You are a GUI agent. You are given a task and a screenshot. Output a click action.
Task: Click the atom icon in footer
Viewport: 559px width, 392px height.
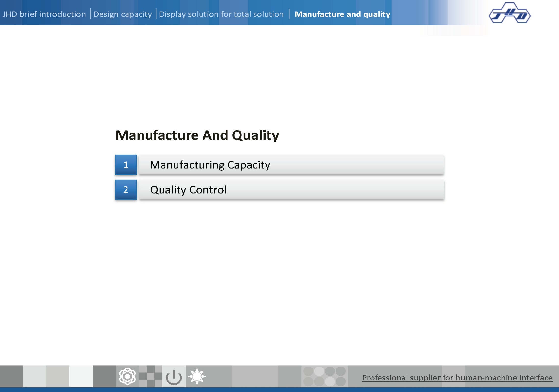[x=127, y=376]
